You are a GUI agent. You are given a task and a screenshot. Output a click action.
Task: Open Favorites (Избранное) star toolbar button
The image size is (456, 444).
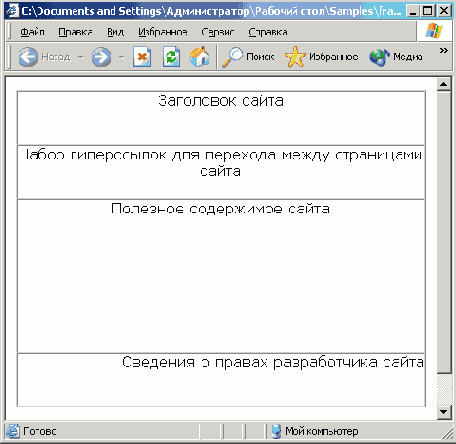[321, 57]
